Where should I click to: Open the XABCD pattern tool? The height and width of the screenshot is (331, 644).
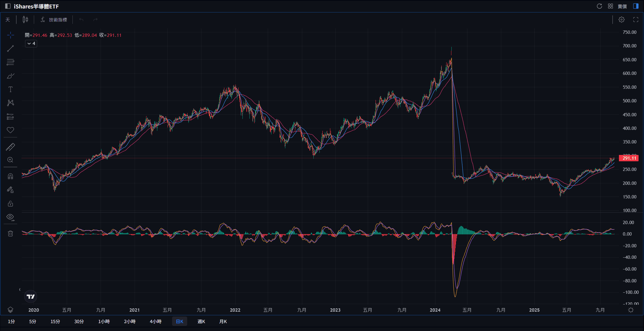coord(11,103)
